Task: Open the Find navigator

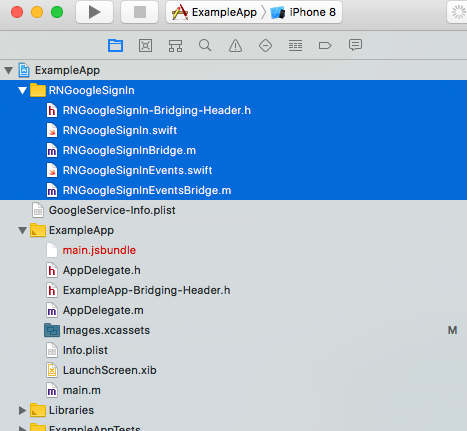Action: pos(205,45)
